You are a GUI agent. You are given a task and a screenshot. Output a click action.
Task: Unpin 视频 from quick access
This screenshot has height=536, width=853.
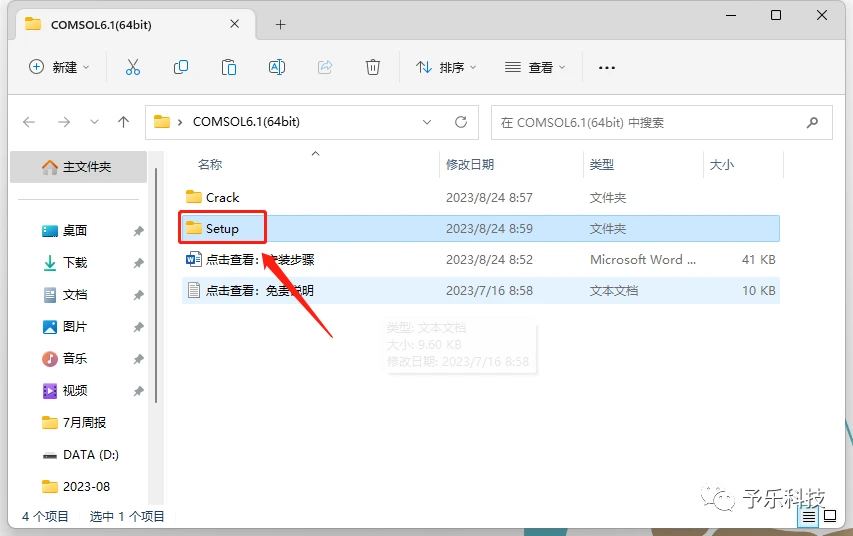138,391
